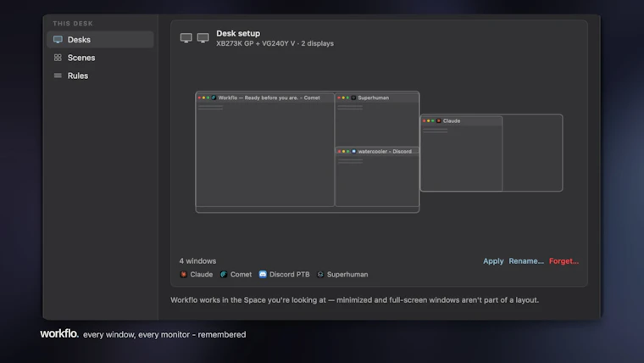Select the Comet window preview thumbnail
This screenshot has width=644, height=363.
[x=265, y=150]
